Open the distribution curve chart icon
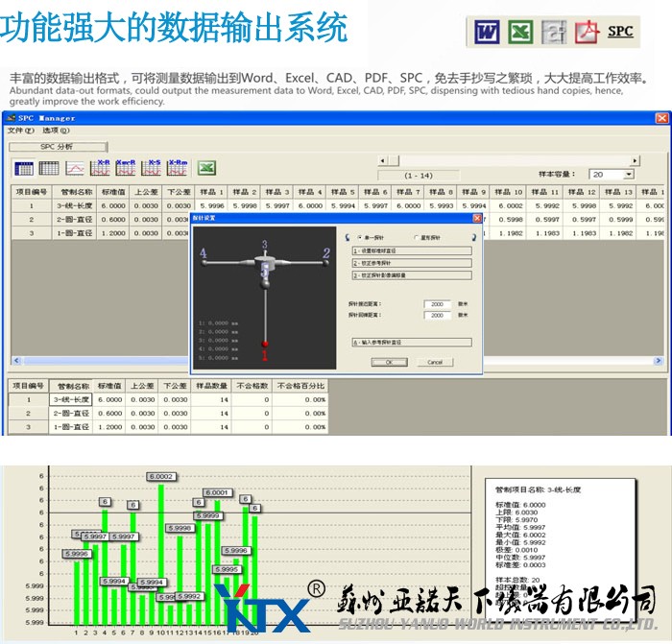The width and height of the screenshot is (672, 644). [x=75, y=168]
